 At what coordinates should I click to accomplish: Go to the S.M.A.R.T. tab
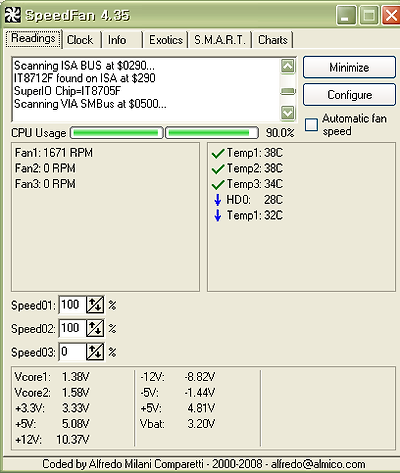[x=220, y=40]
